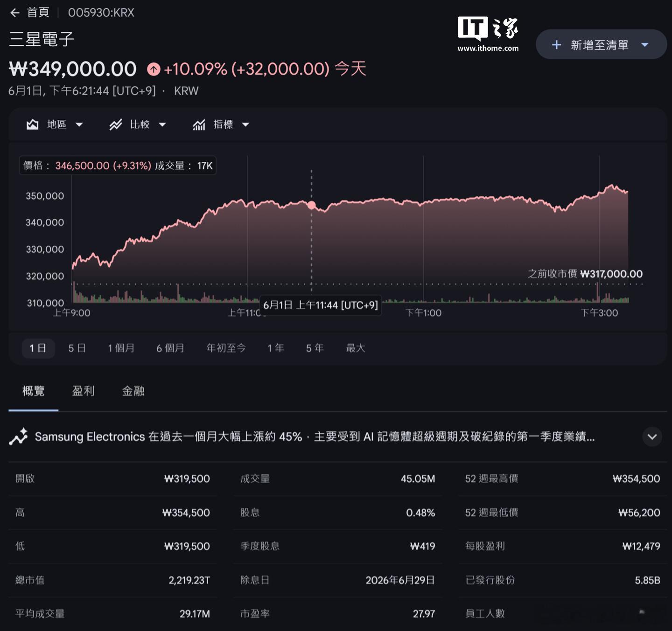The width and height of the screenshot is (672, 631).
Task: Click the +10.09% (+32,000.00) change text
Action: (246, 69)
